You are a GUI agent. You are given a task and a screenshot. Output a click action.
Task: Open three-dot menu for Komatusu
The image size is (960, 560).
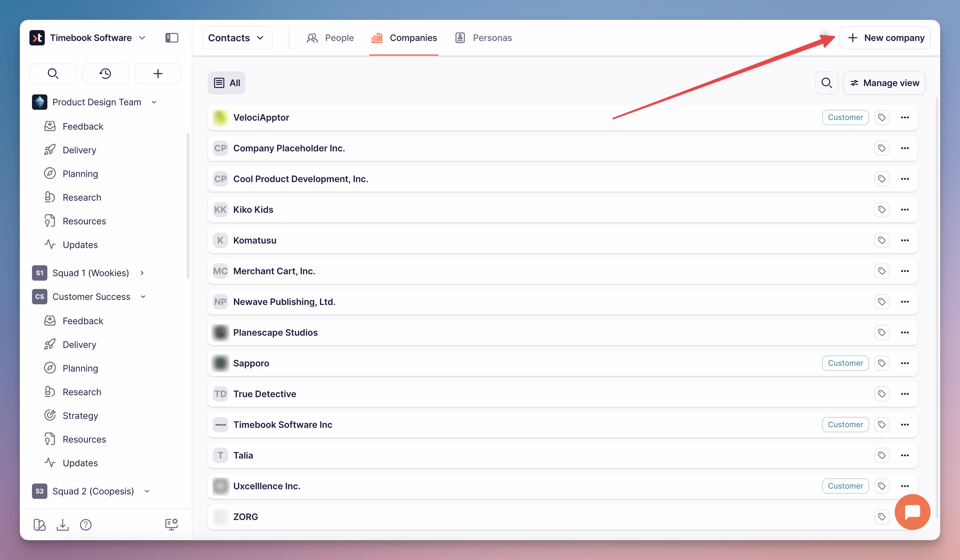[905, 240]
